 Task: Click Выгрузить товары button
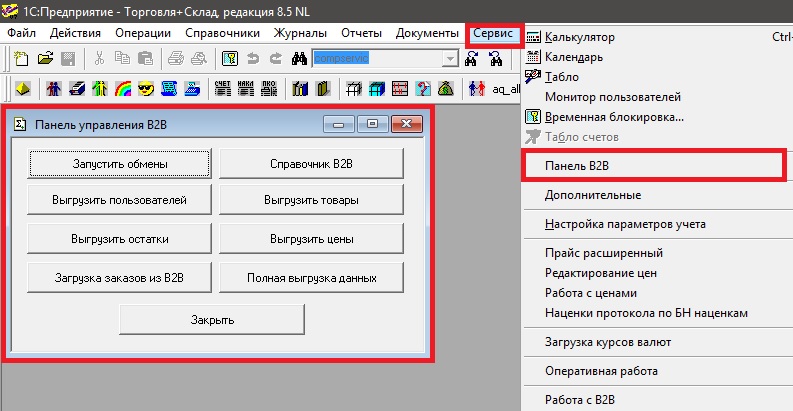click(x=312, y=200)
